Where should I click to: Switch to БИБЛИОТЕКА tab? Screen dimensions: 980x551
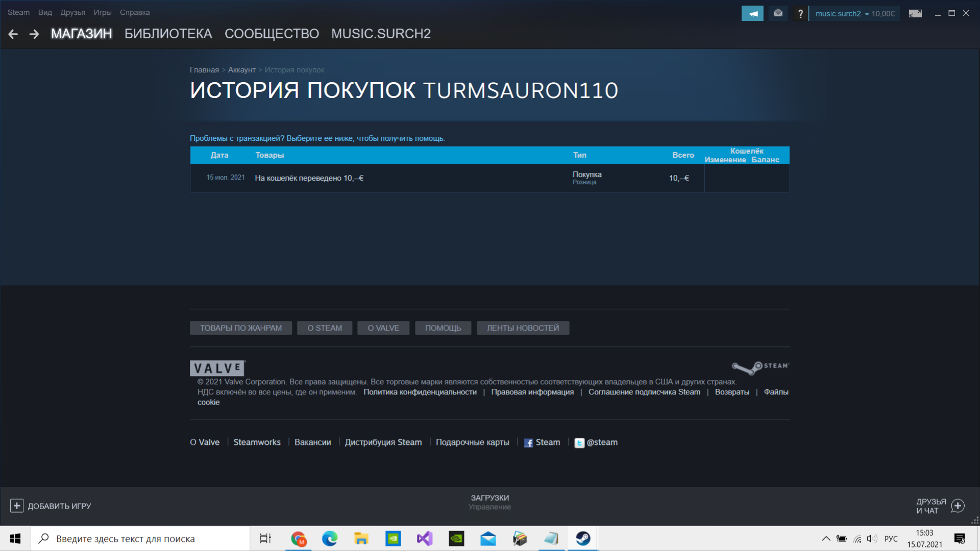click(x=168, y=34)
